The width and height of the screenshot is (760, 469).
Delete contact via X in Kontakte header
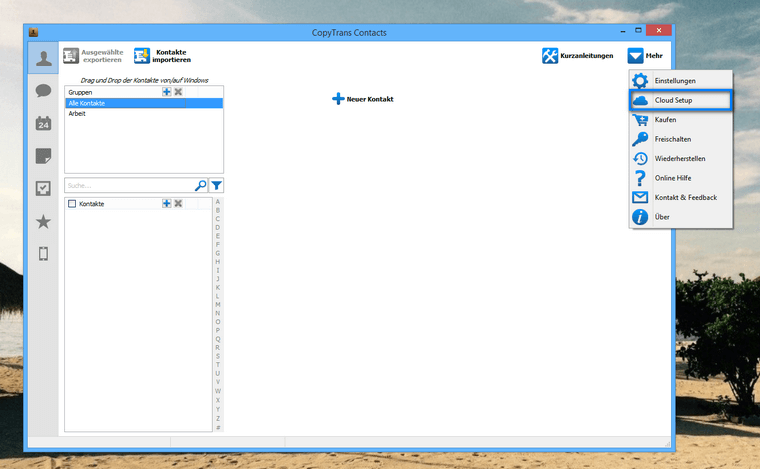point(178,203)
